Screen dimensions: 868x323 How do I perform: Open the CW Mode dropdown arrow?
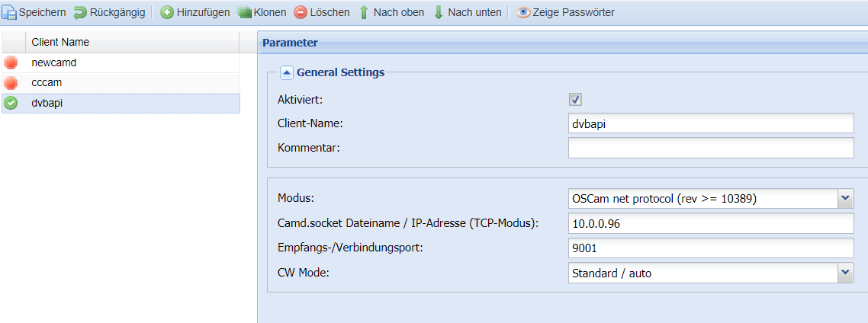point(845,273)
